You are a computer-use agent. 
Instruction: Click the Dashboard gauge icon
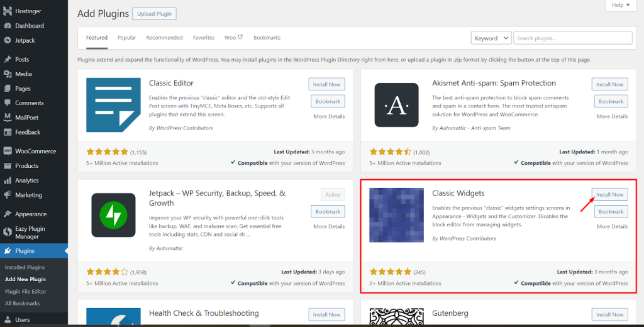[8, 26]
